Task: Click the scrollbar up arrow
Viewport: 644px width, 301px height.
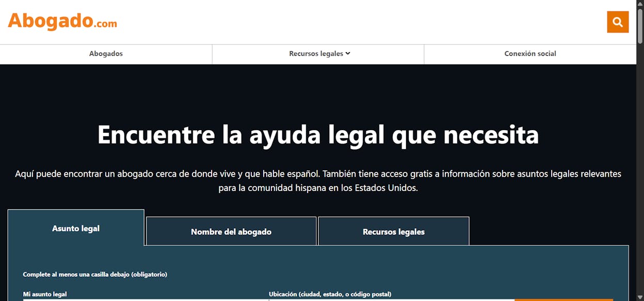Action: pos(640,4)
